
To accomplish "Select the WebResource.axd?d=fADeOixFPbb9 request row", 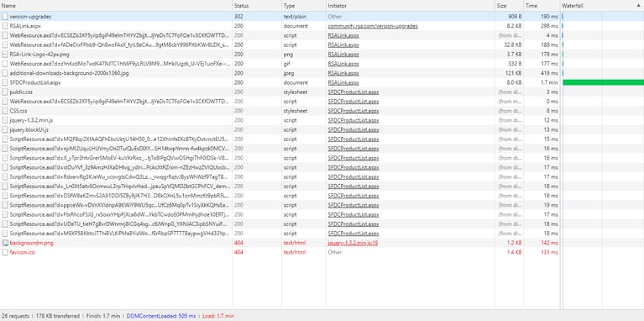I will (322, 45).
